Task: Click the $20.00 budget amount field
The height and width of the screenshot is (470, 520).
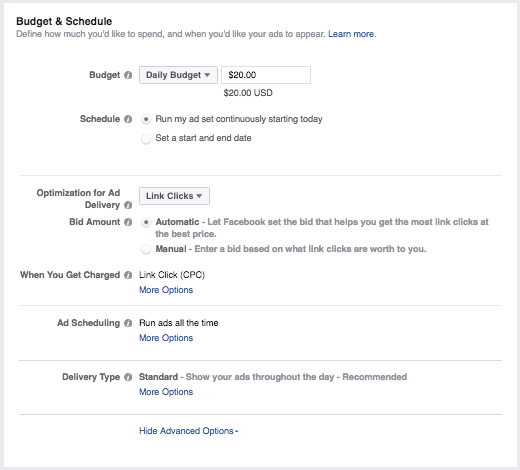Action: point(266,75)
